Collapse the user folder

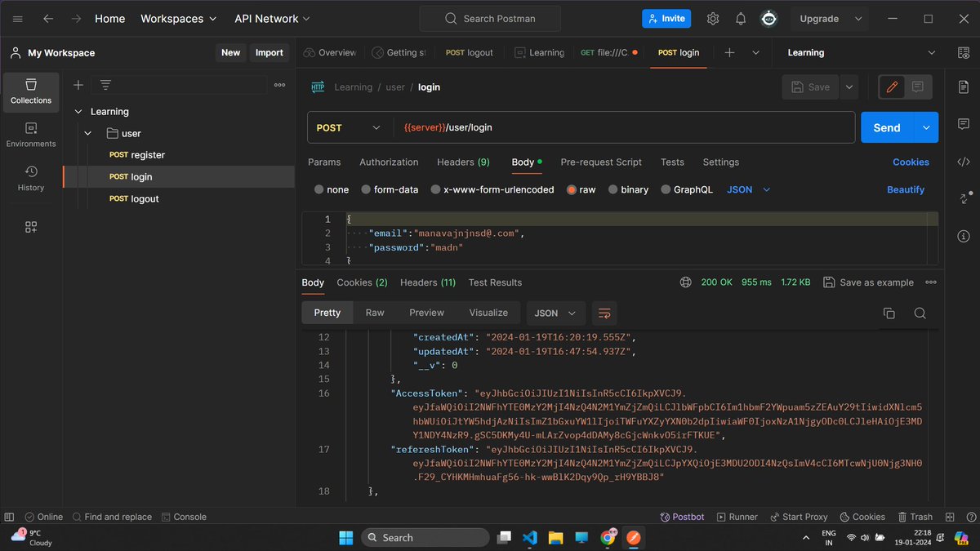pos(90,133)
